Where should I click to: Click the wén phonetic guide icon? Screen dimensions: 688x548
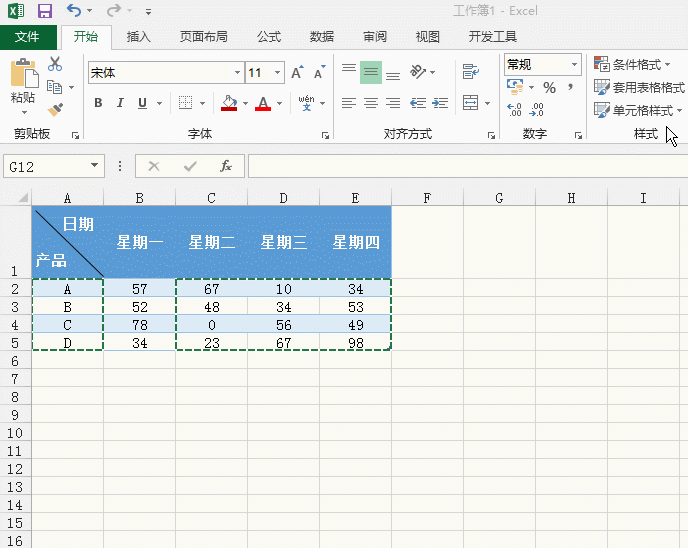click(x=306, y=103)
